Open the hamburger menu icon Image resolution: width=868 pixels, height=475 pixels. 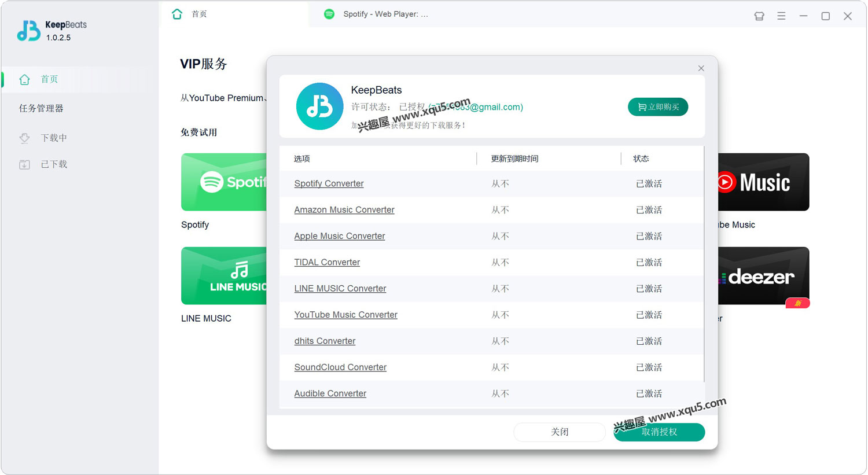coord(781,16)
